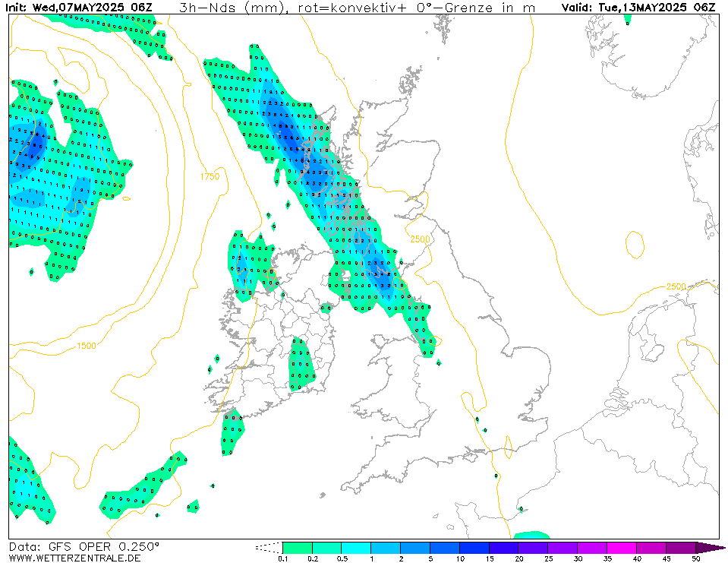Click the 25 legend tick label
Image resolution: width=728 pixels, height=563 pixels.
[548, 558]
